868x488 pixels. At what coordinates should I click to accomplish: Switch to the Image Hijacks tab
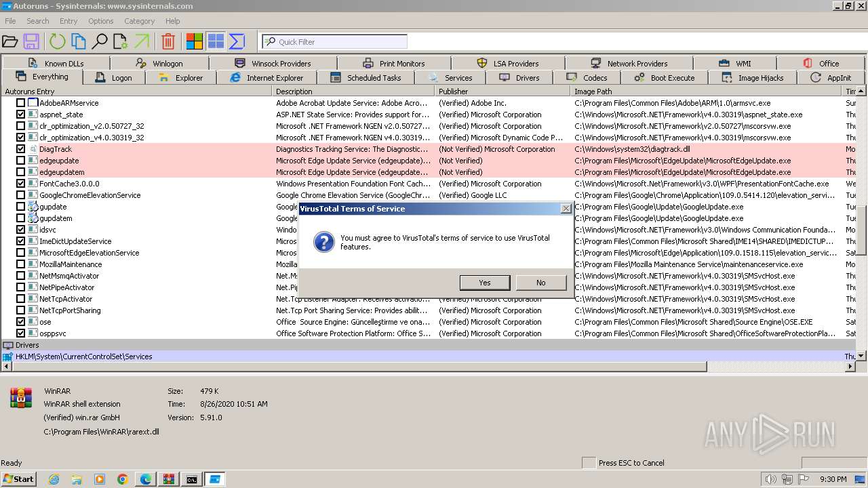point(753,78)
